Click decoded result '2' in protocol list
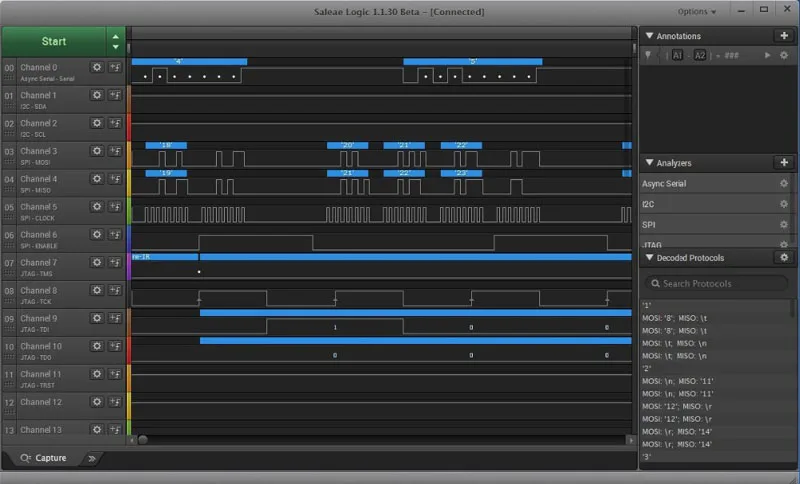 646,368
